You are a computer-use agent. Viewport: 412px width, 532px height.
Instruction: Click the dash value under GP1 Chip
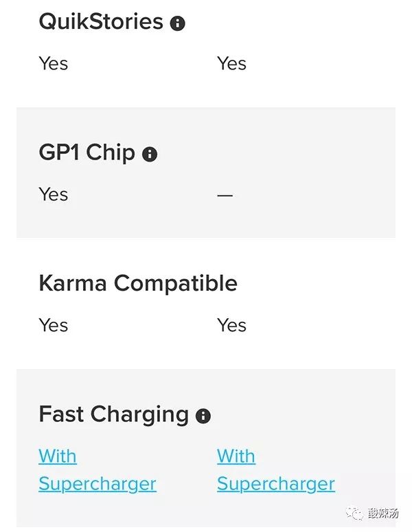click(x=225, y=195)
